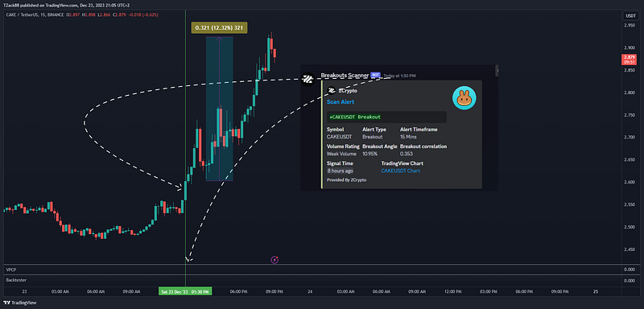
Task: Click the blue BOT badge
Action: coord(375,76)
